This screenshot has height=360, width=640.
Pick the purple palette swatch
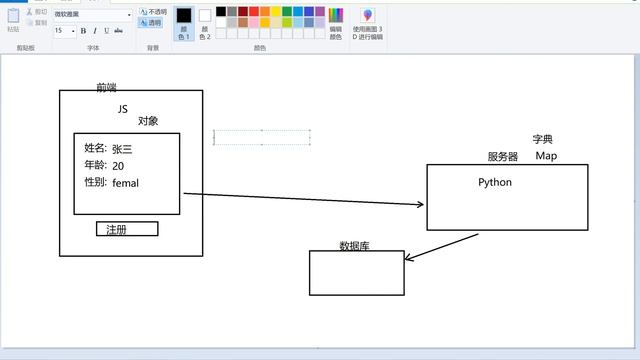(320, 11)
